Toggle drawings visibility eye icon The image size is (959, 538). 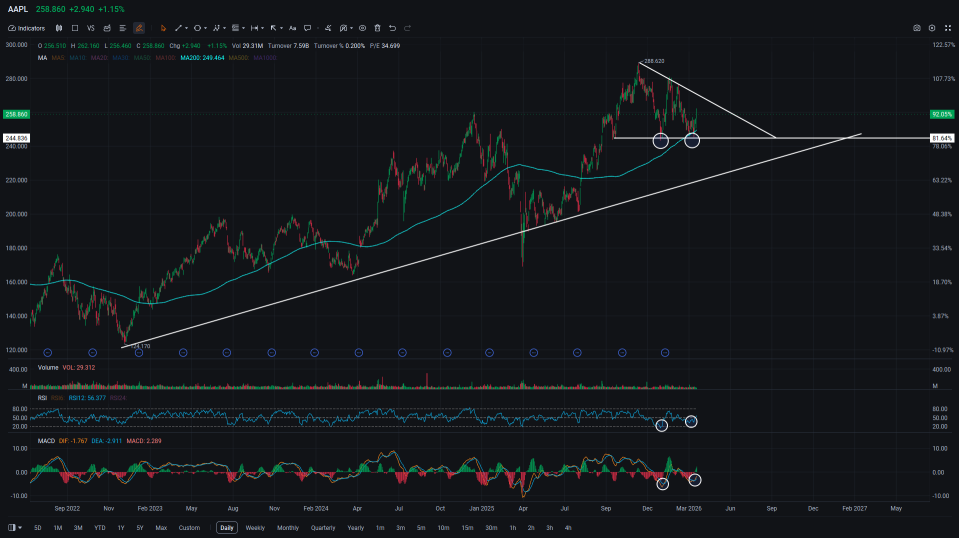[362, 28]
